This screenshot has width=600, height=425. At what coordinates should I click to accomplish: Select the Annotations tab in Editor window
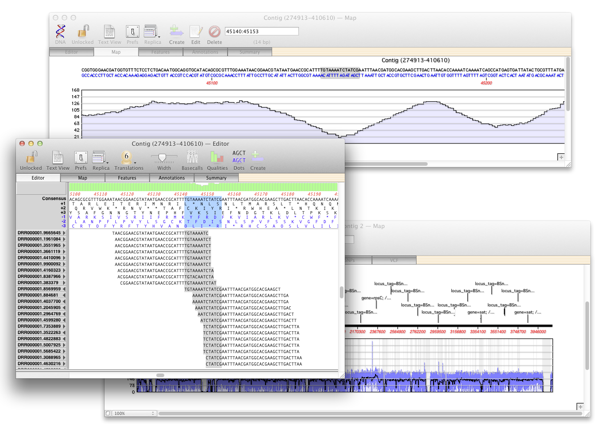pyautogui.click(x=172, y=178)
